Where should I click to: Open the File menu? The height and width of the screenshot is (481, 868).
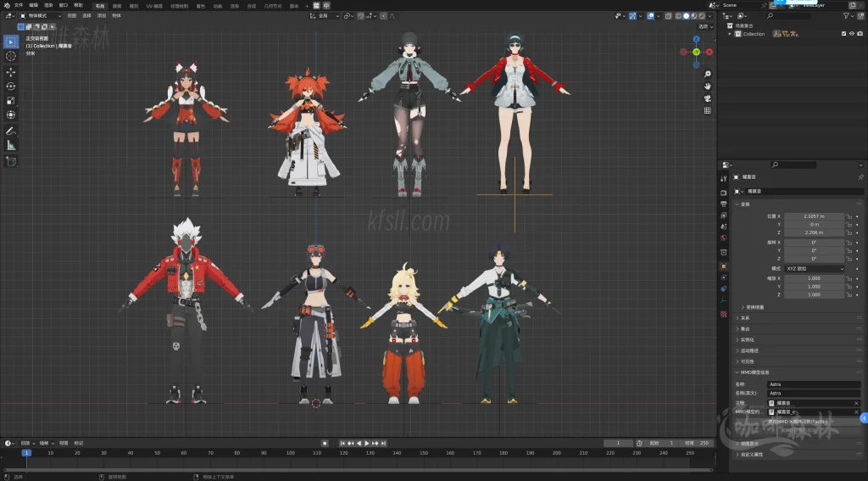point(19,5)
